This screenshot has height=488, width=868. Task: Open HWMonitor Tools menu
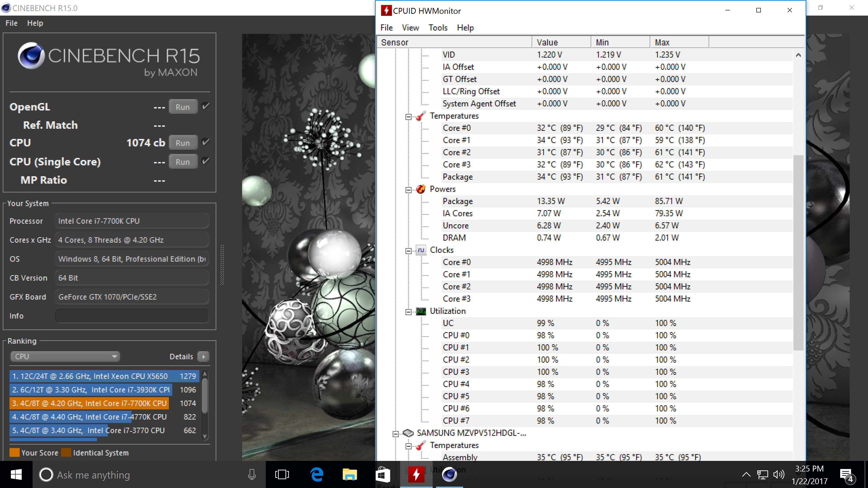438,28
